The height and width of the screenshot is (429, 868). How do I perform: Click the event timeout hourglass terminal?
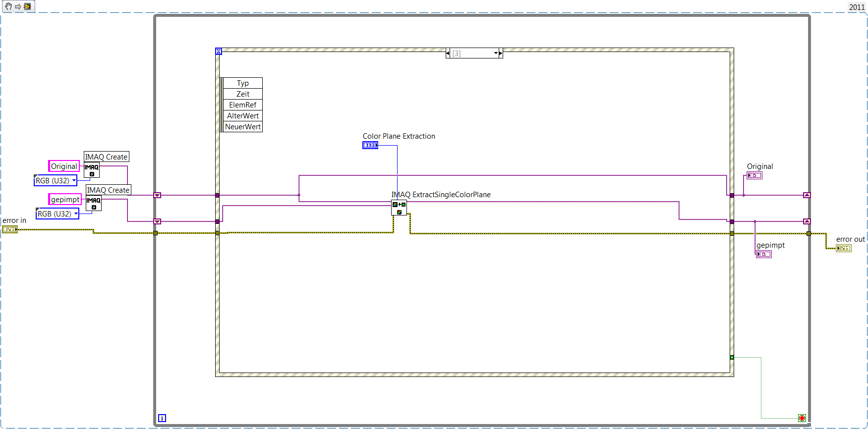(219, 51)
